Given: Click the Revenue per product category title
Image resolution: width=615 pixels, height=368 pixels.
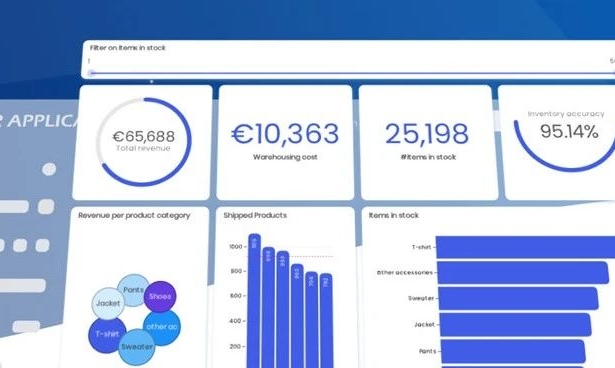Looking at the screenshot, I should pyautogui.click(x=134, y=215).
